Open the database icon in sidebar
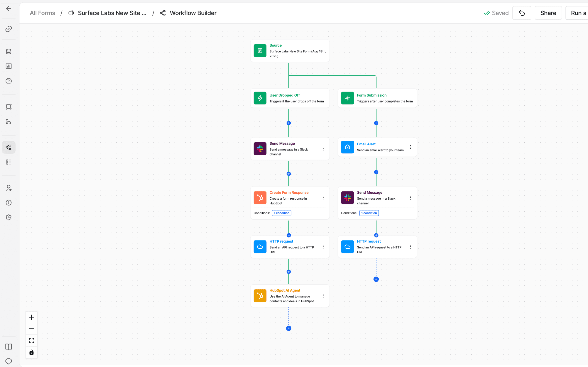This screenshot has height=367, width=588. (x=9, y=51)
